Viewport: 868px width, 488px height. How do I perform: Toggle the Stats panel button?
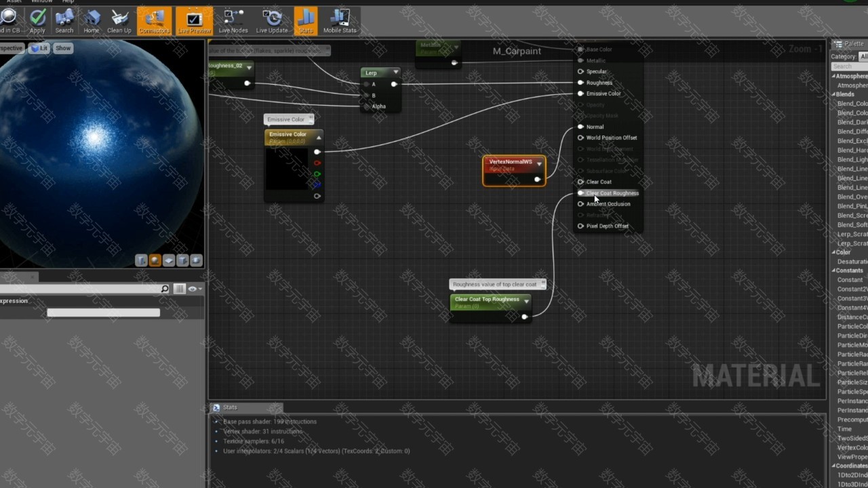306,20
